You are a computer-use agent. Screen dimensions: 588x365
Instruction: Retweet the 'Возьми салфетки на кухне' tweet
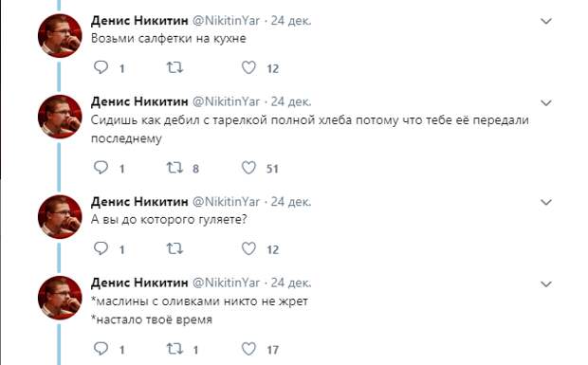click(x=175, y=67)
